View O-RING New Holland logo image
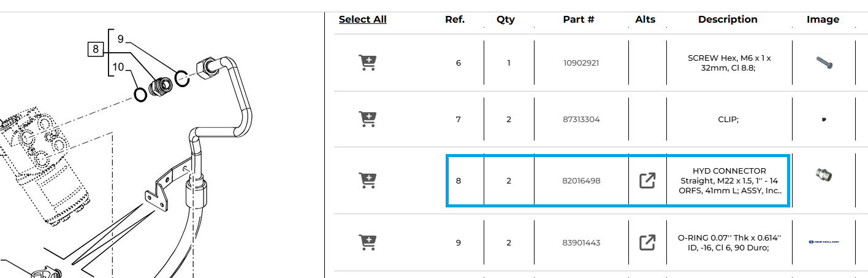Image resolution: width=868 pixels, height=278 pixels. 823,242
